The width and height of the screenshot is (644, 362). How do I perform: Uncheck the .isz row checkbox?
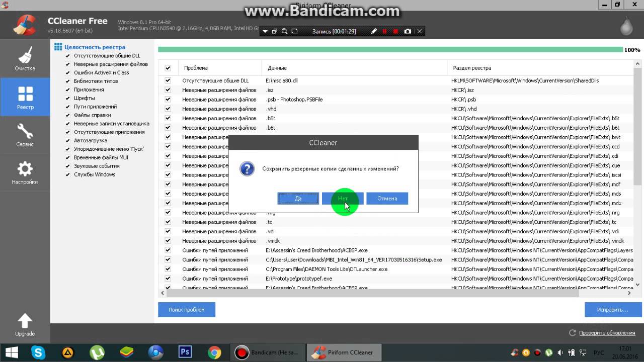coord(168,90)
